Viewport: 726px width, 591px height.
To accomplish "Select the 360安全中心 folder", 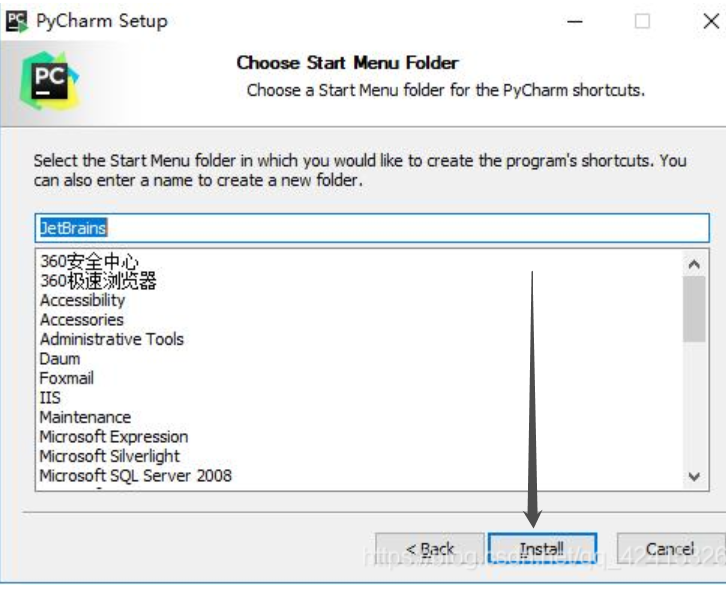I will [89, 261].
